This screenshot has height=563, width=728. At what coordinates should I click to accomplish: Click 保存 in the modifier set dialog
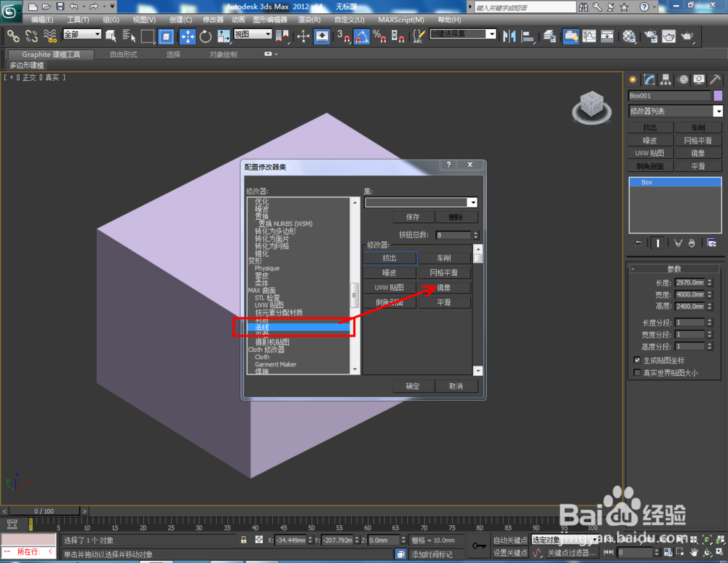(413, 217)
